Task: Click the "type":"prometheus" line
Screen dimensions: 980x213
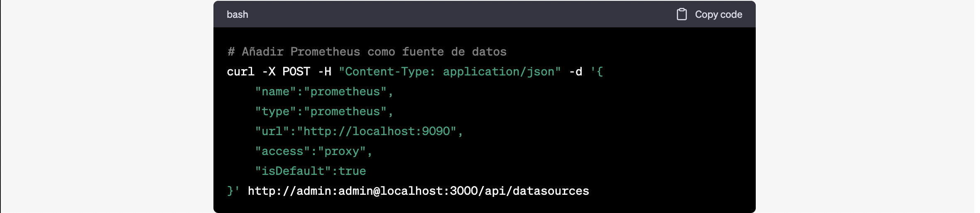Action: point(324,111)
